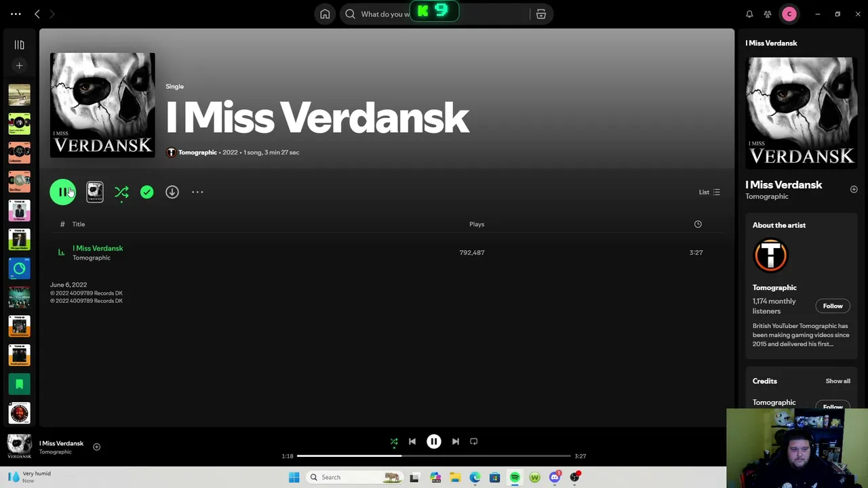Skip to the next track
The width and height of the screenshot is (868, 488).
pyautogui.click(x=456, y=441)
